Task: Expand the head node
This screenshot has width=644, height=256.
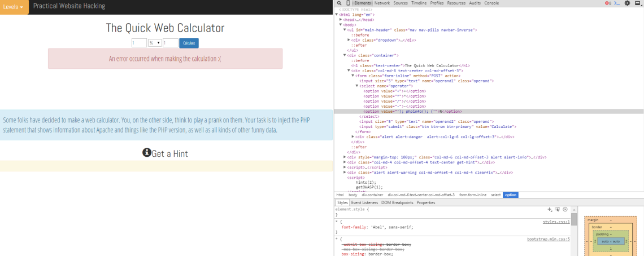Action: (341, 20)
